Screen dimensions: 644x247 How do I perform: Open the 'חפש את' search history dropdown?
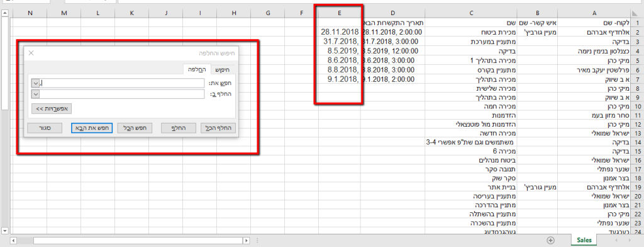point(35,83)
